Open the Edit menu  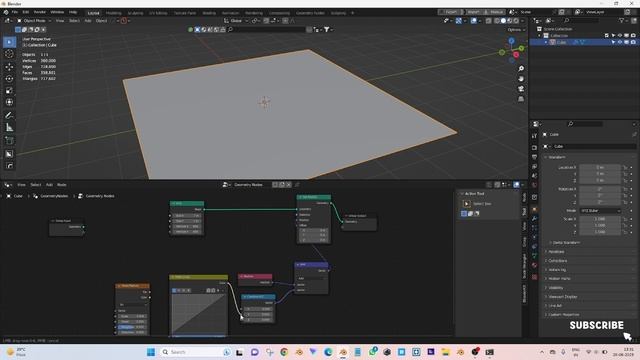point(26,12)
